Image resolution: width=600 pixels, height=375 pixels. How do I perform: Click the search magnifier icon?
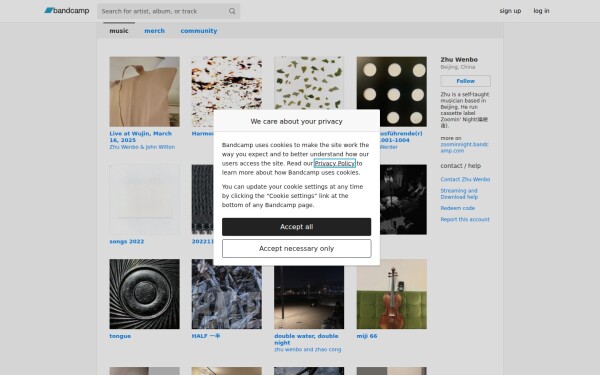[x=232, y=11]
